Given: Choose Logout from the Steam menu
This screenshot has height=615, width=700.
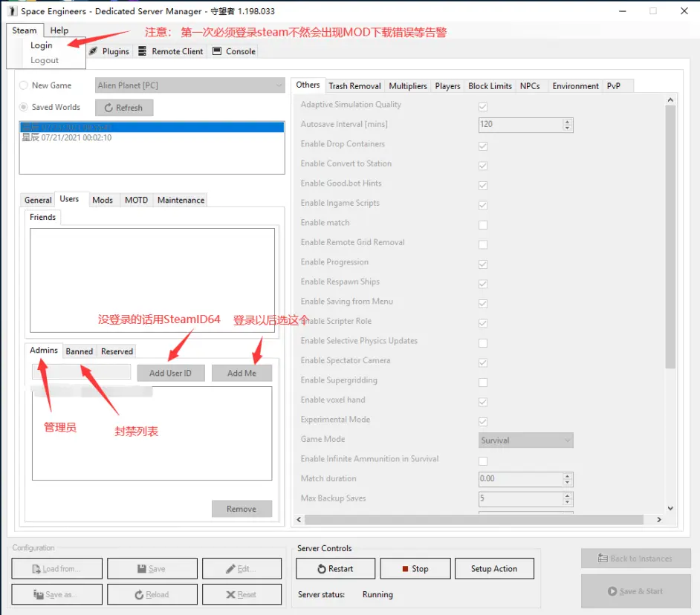Looking at the screenshot, I should pyautogui.click(x=44, y=60).
